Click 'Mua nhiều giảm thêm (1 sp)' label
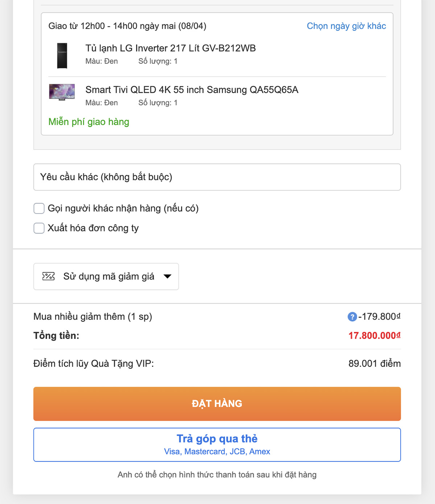Viewport: 435px width, 504px height. click(x=93, y=317)
